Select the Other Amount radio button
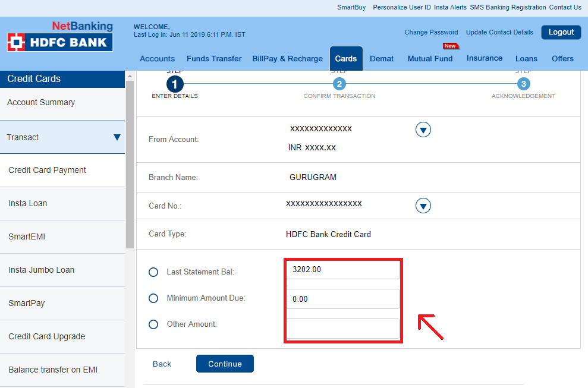The image size is (588, 388). (x=153, y=324)
